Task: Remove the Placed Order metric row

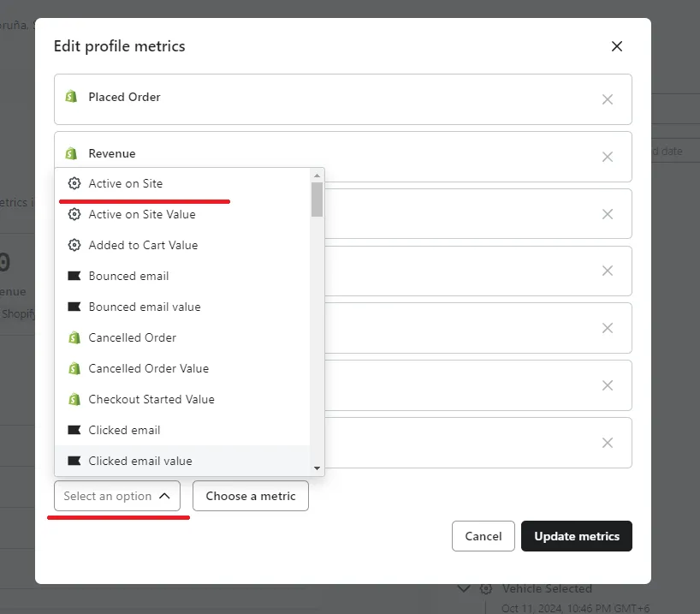Action: (x=607, y=99)
